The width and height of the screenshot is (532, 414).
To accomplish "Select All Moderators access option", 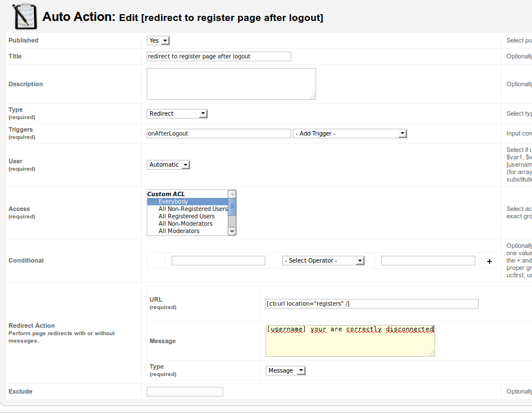I will [179, 231].
